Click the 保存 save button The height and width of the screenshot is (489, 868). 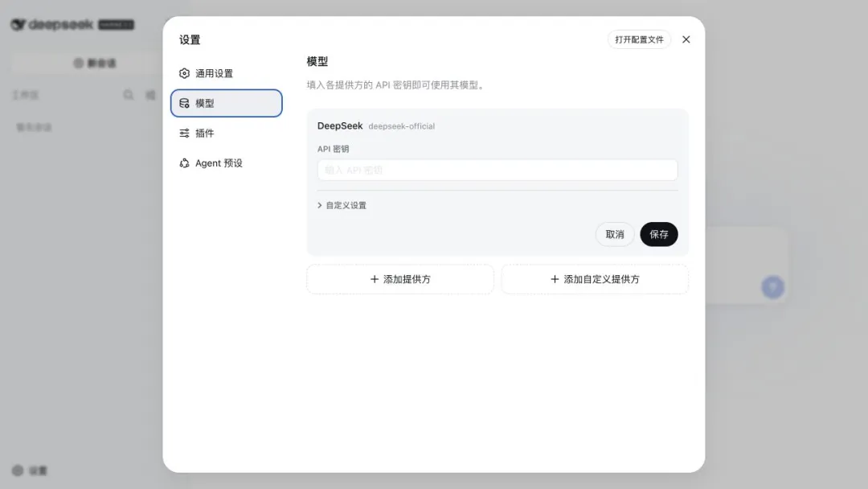coord(659,234)
